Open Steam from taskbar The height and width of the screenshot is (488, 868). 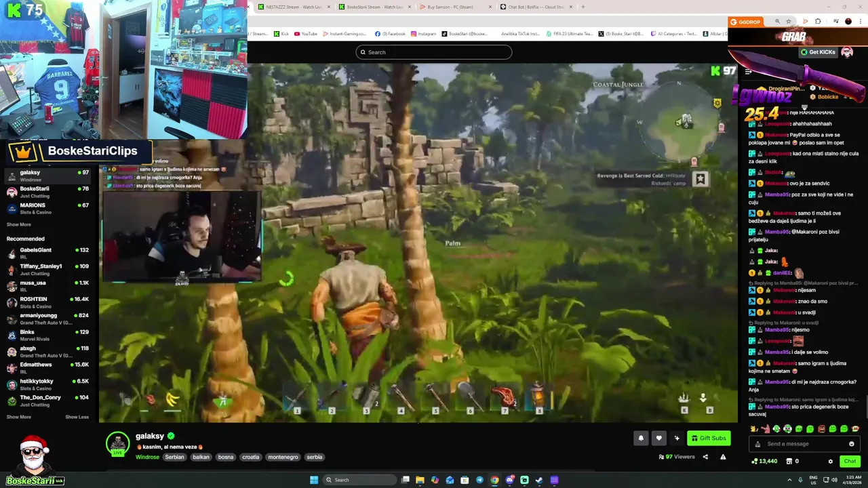[539, 480]
